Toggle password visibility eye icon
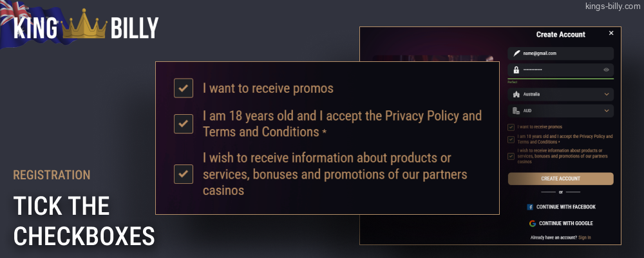The image size is (644, 258). tap(607, 70)
